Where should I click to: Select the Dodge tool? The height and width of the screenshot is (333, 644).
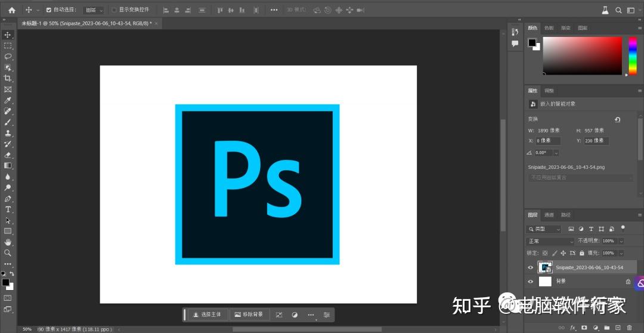tap(7, 187)
